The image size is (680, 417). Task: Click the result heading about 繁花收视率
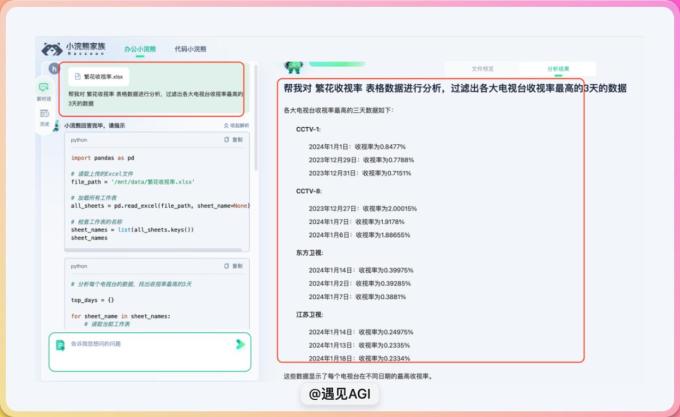pos(455,88)
